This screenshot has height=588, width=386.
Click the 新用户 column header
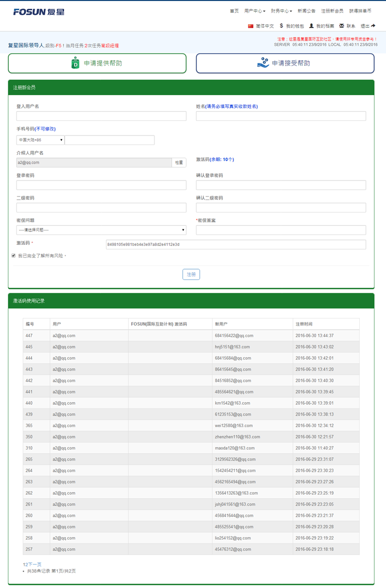pyautogui.click(x=221, y=324)
